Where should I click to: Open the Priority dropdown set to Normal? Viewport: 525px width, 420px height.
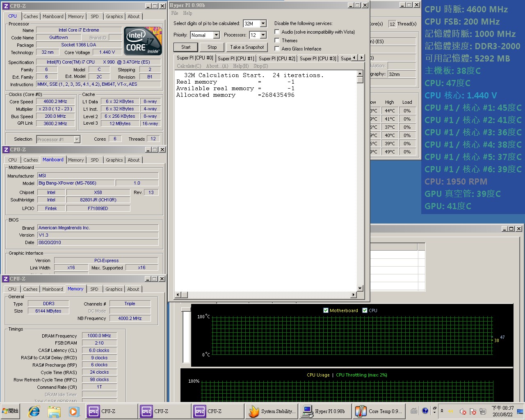pyautogui.click(x=216, y=35)
